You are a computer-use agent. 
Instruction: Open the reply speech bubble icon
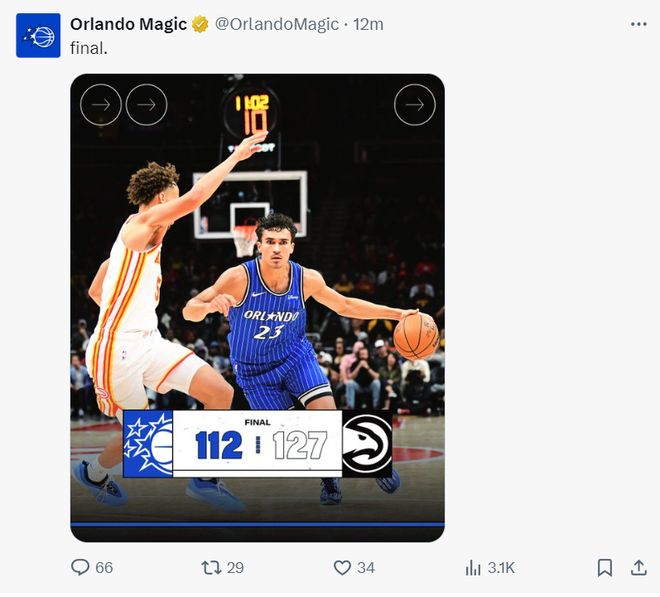[x=81, y=567]
